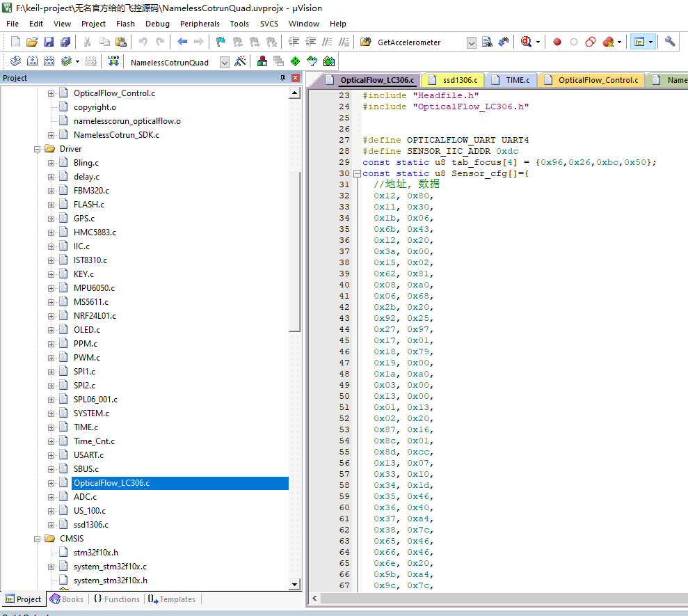Open the Configuration wrench icon
Screen dimensions: 688x616
tap(670, 42)
